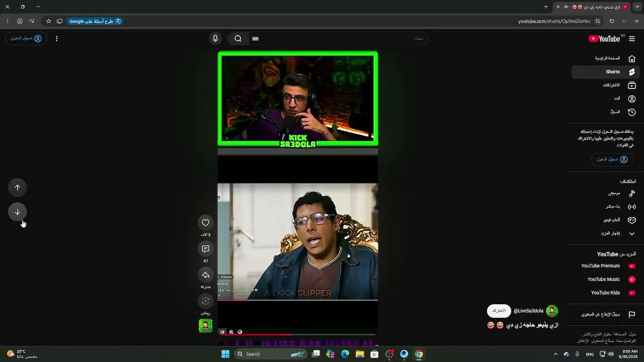The image size is (644, 362).
Task: Switch the ENG input language indicator
Action: tap(590, 354)
